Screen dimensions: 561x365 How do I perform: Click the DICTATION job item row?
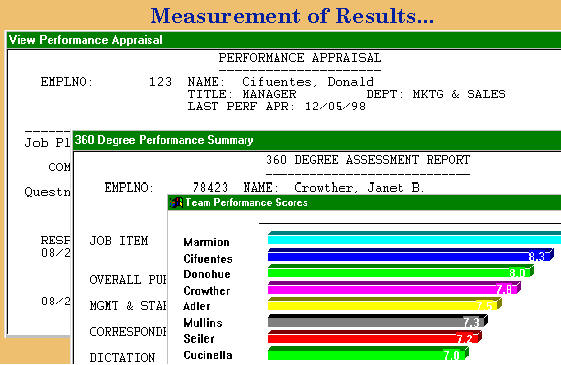(122, 357)
